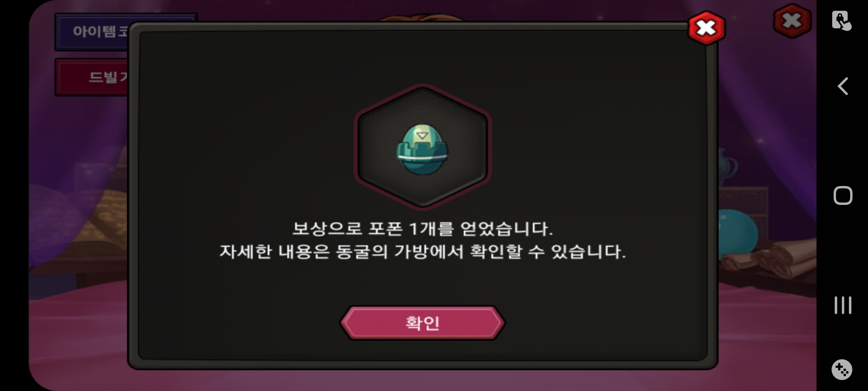
Task: Tap the teal egg reward icon
Action: 422,150
